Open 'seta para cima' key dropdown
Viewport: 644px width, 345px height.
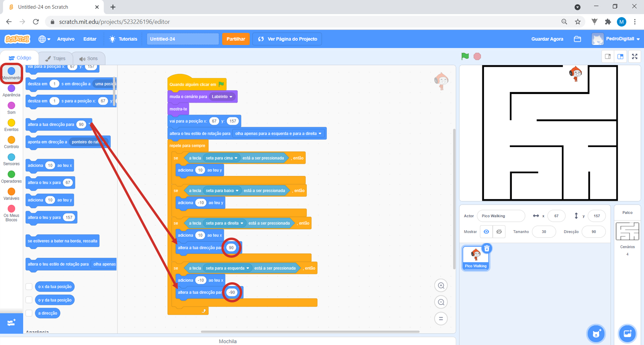pyautogui.click(x=222, y=158)
